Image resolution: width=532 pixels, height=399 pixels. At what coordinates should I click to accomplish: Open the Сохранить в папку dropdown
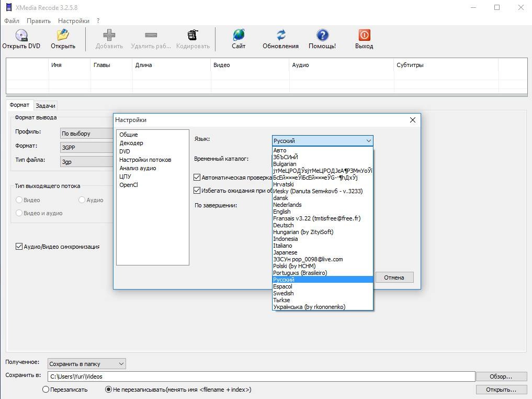point(87,364)
